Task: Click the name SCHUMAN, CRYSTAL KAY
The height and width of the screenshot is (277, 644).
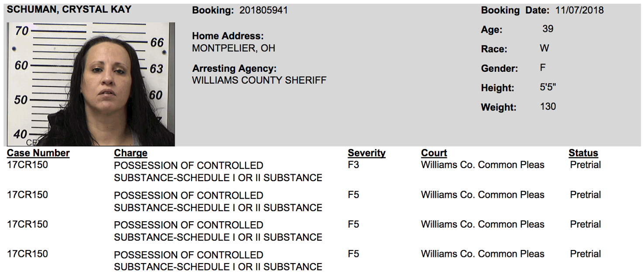Action: [69, 10]
